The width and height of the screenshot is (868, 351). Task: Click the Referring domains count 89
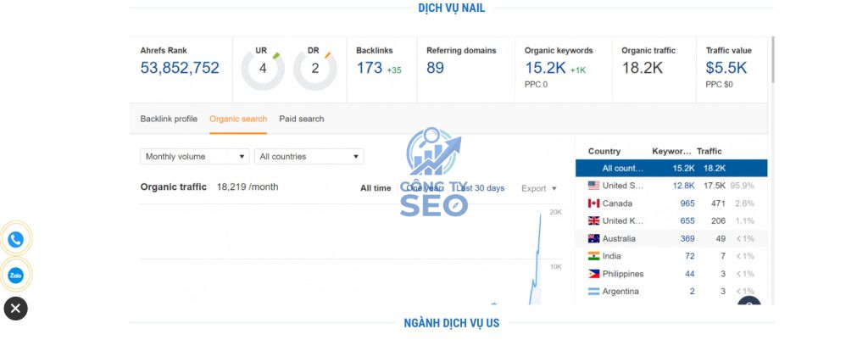coord(435,68)
